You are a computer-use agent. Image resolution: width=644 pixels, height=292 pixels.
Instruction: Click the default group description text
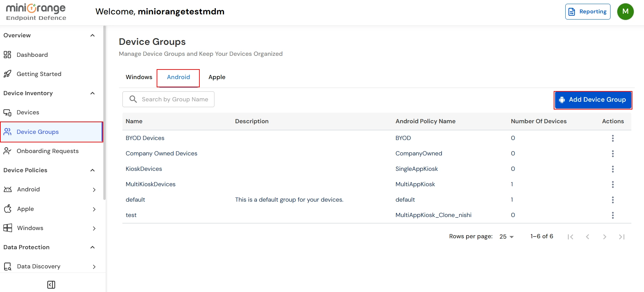coord(289,200)
